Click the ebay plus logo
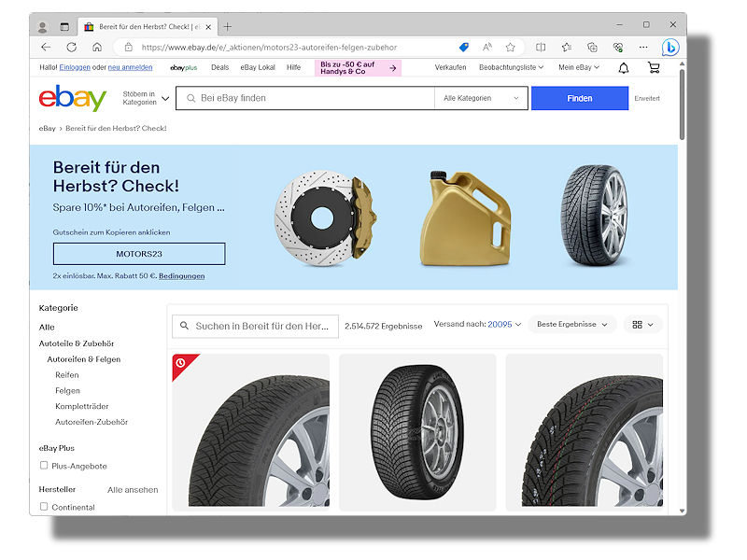This screenshot has width=747, height=560. pos(183,67)
